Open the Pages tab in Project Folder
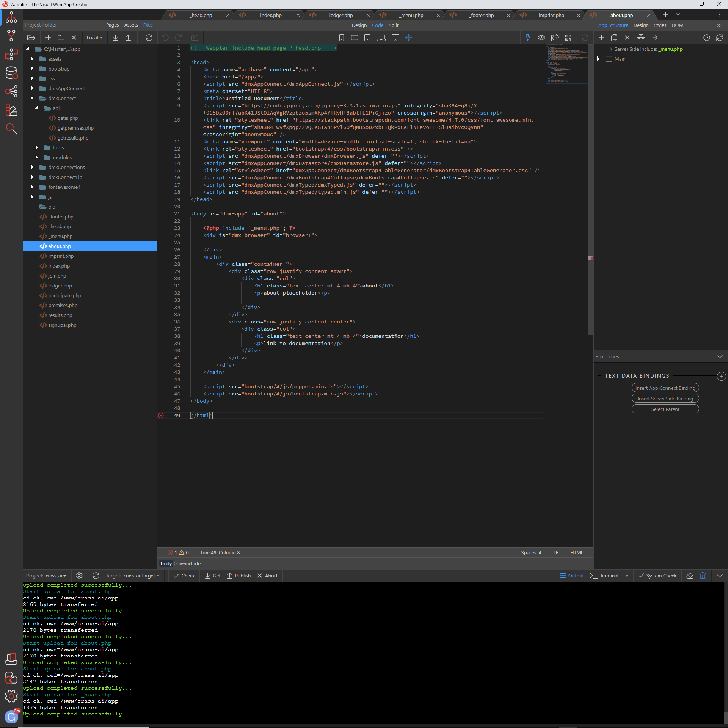 pyautogui.click(x=112, y=25)
